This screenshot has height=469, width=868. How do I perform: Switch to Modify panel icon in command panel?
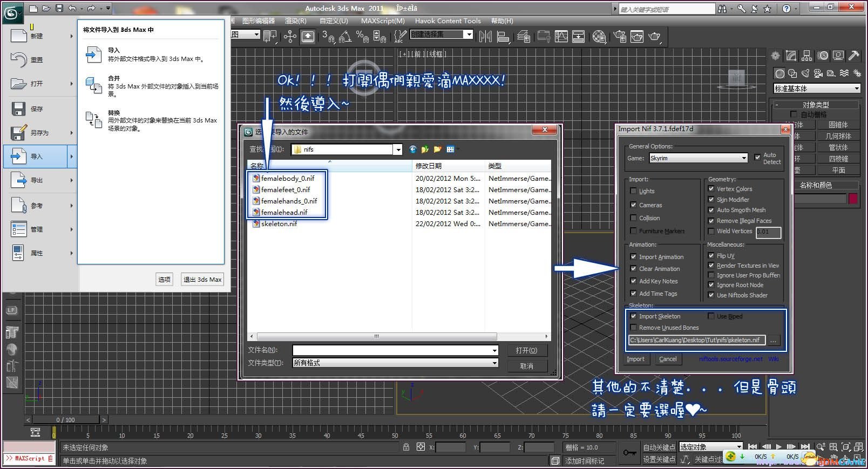[x=791, y=55]
